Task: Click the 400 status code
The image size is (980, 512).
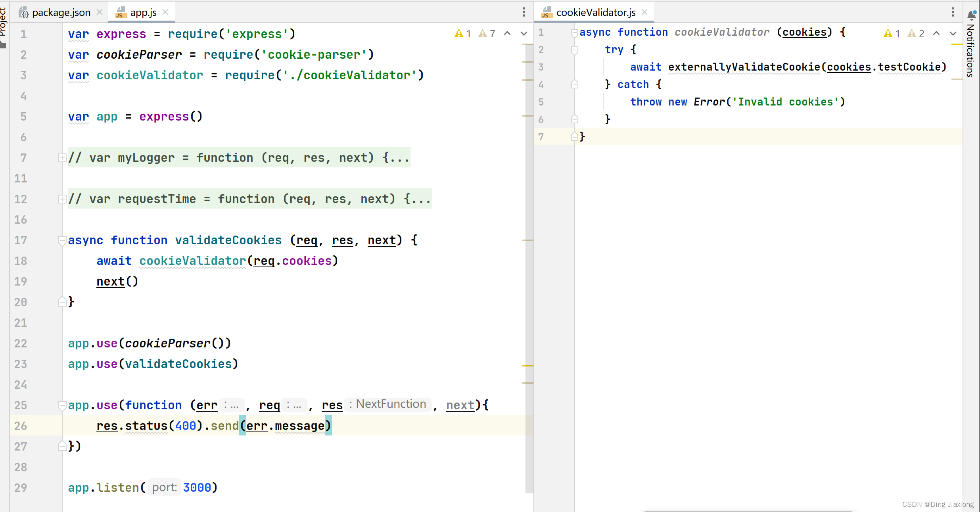Action: [186, 426]
